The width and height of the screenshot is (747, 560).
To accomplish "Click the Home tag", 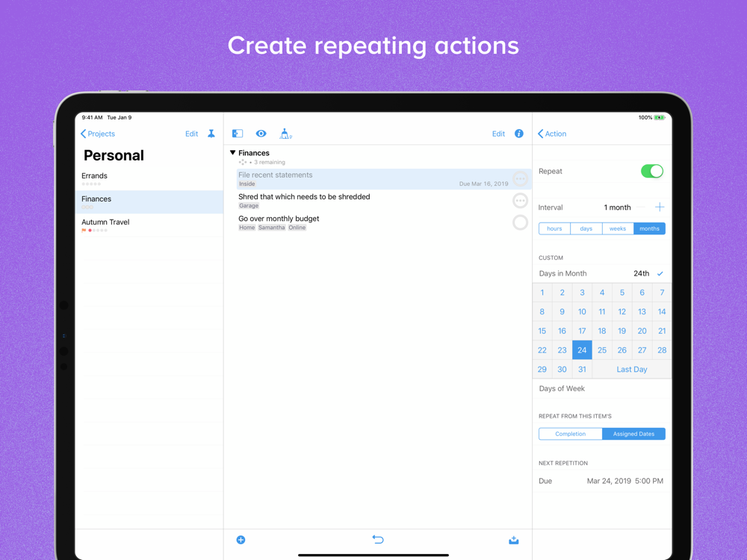I will 247,228.
